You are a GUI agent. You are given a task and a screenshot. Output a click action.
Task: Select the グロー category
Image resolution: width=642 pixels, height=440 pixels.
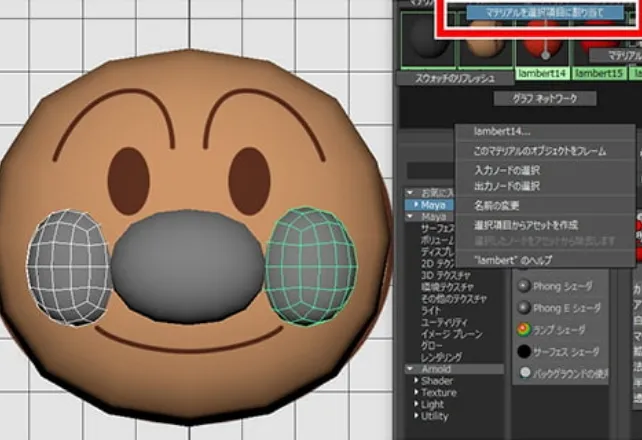[x=431, y=346]
